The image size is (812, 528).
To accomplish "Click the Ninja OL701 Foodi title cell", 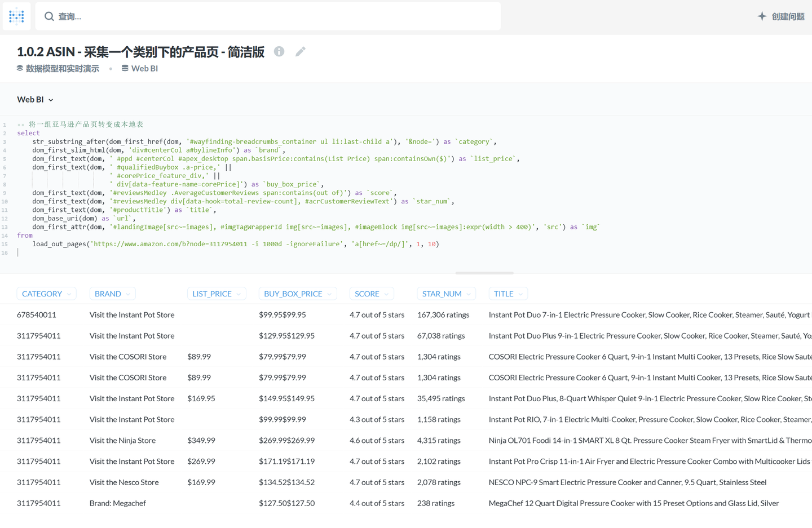I will coord(650,440).
